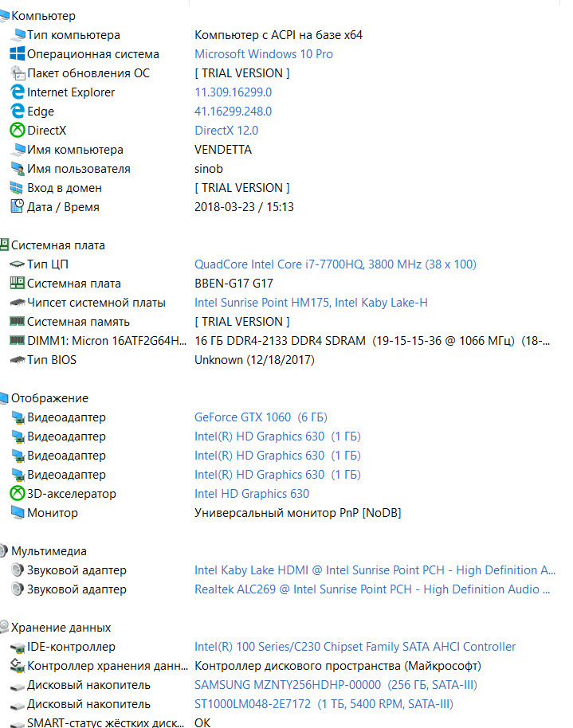Click the speaker icon of the Kaby Lake HDMI adapter

[18, 569]
